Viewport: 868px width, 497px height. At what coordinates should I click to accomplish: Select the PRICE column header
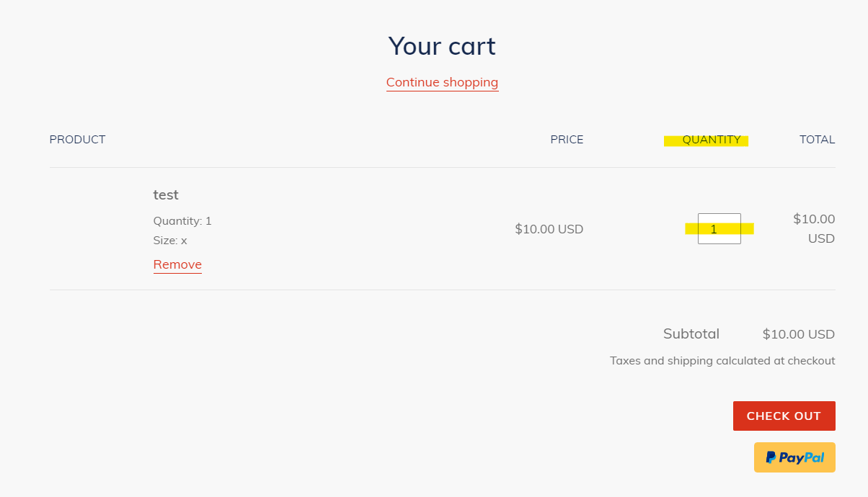click(x=567, y=139)
